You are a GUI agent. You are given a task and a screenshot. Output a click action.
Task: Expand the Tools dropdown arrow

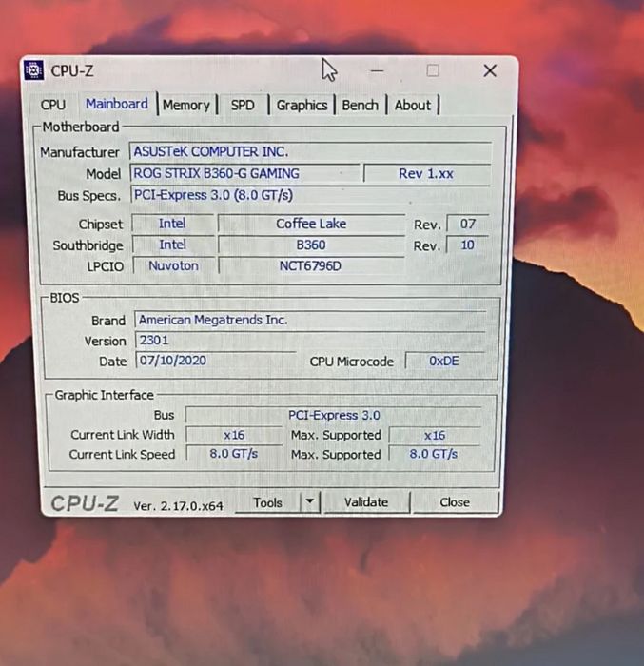coord(310,502)
